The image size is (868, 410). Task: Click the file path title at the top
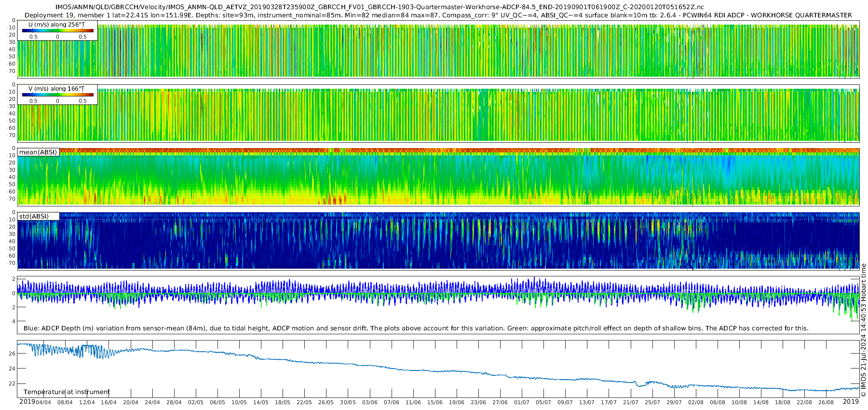click(380, 7)
